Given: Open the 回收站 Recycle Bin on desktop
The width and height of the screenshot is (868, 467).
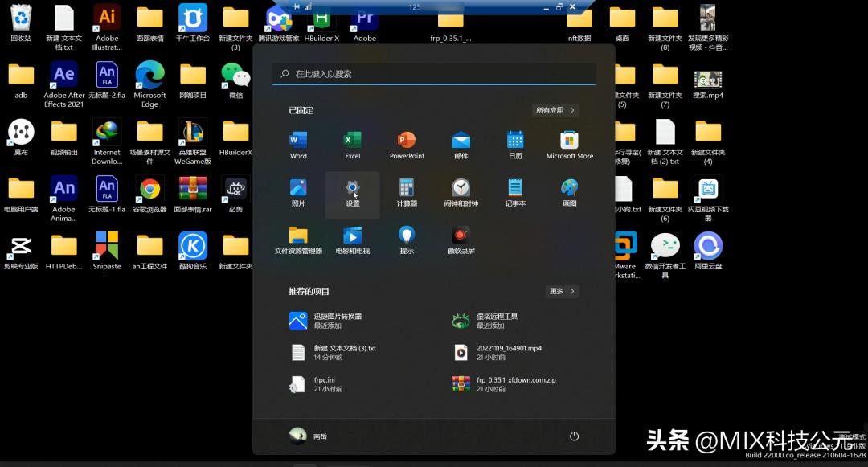Looking at the screenshot, I should 21,23.
